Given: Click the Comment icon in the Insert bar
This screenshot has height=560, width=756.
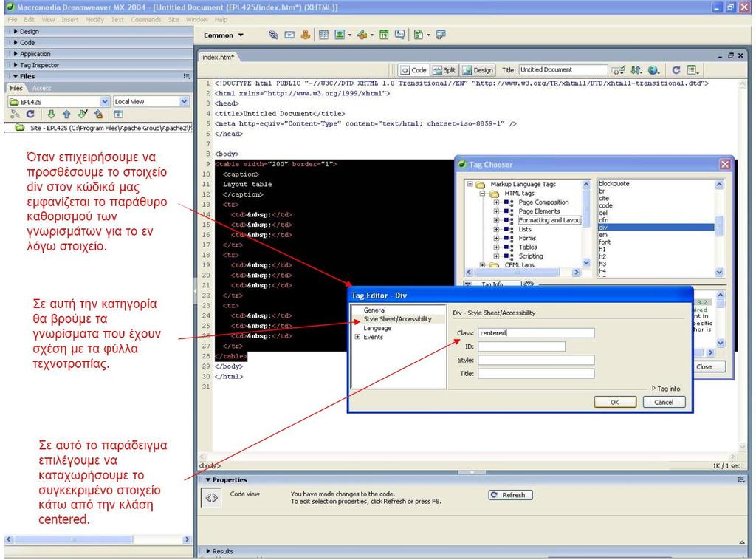Looking at the screenshot, I should 399,35.
